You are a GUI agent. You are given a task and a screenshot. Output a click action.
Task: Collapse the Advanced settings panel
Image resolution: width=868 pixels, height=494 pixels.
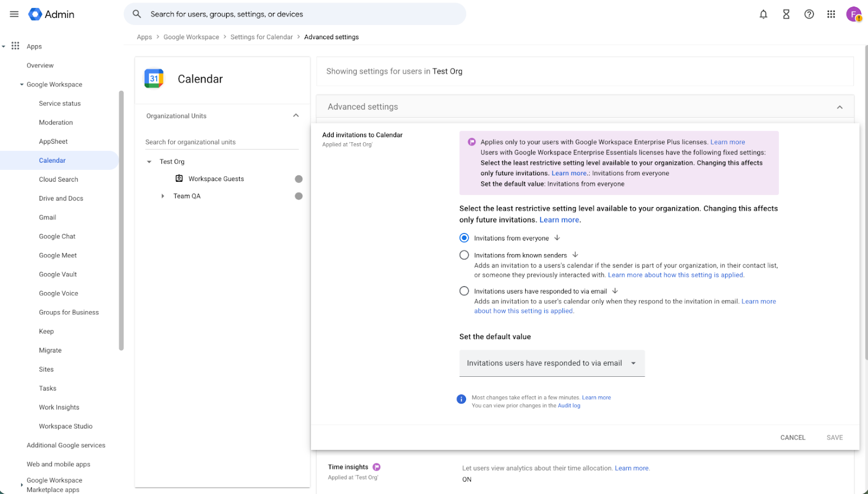(840, 107)
